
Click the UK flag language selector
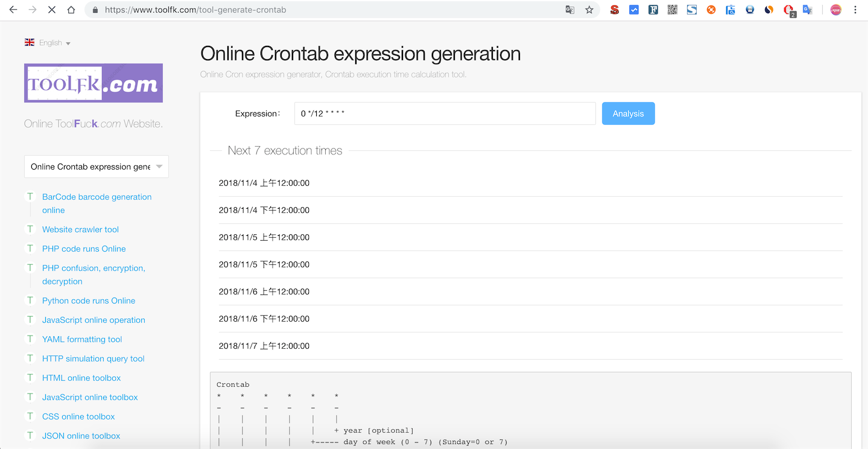[x=29, y=42]
